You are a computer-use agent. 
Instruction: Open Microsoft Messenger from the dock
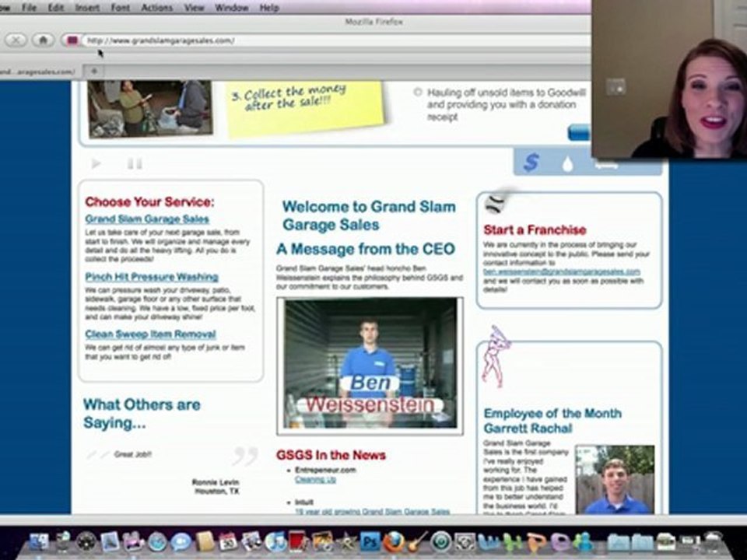pos(583,542)
